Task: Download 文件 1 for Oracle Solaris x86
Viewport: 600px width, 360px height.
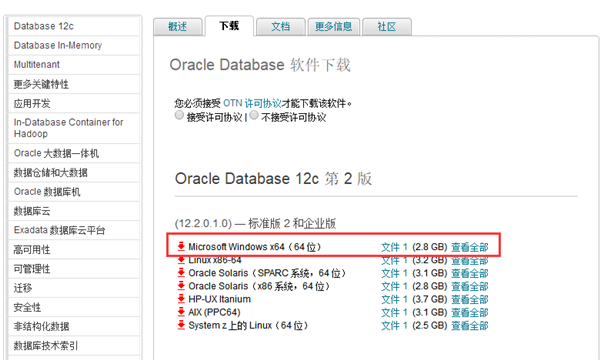Action: 394,286
